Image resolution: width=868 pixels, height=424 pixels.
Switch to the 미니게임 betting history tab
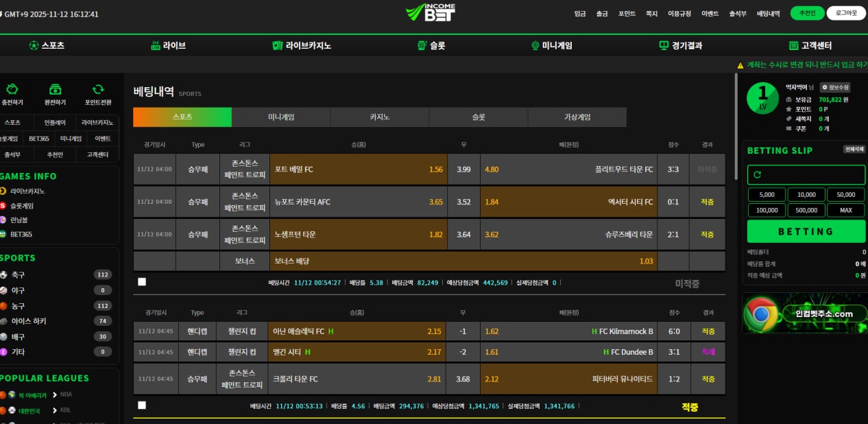(x=281, y=117)
